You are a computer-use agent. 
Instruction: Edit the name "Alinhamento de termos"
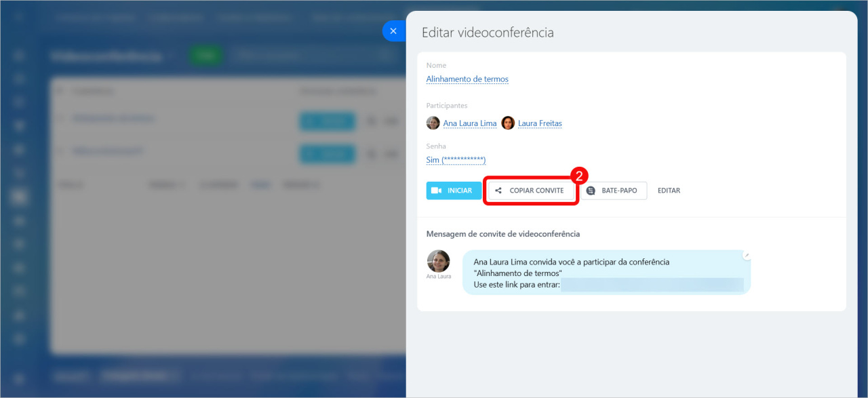click(x=467, y=79)
